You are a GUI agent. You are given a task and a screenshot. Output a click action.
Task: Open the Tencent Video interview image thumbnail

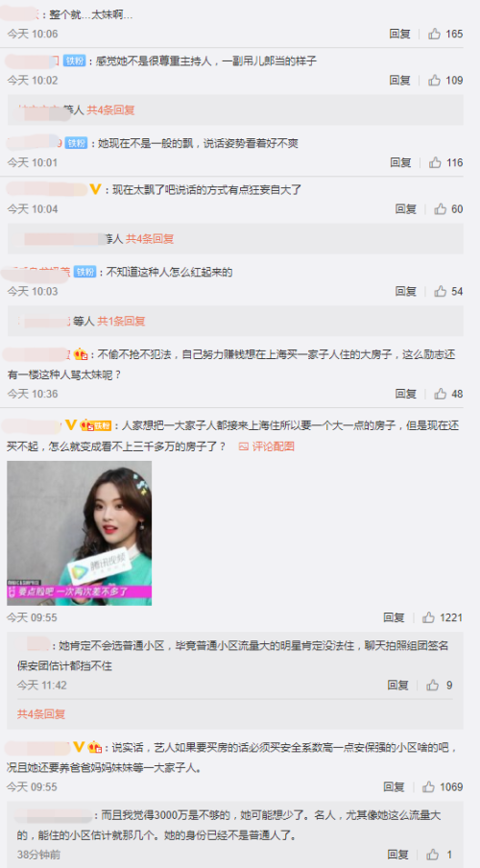pos(79,533)
